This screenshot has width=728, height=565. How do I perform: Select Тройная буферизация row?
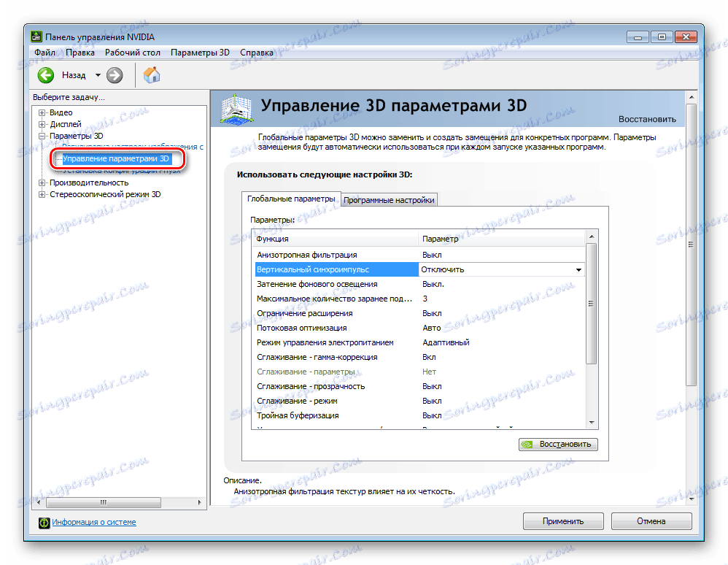pyautogui.click(x=419, y=415)
